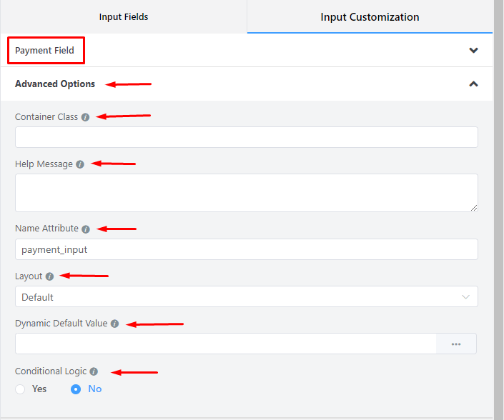Click the Name Attribute field with payment_input

click(246, 249)
